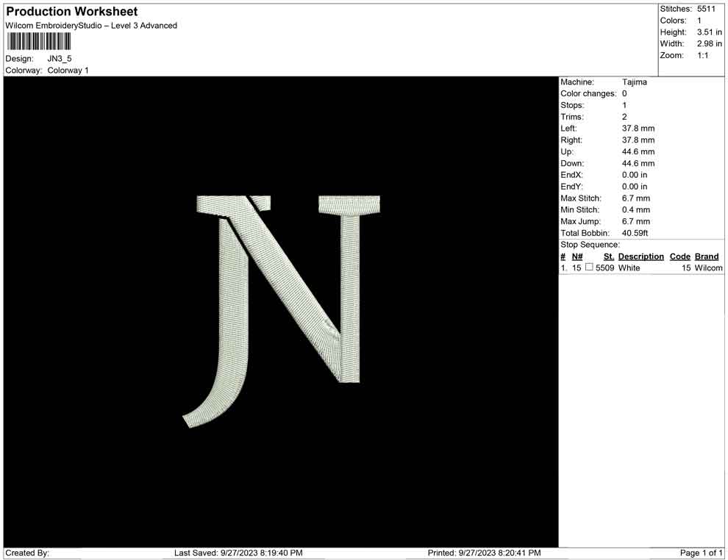This screenshot has width=728, height=560.
Task: Click the Stitches count value 5511
Action: tap(707, 9)
